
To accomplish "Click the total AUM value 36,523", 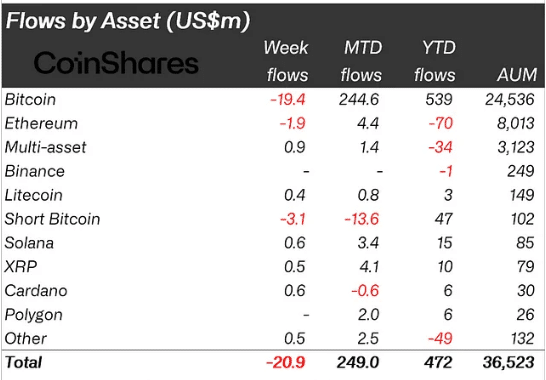I will [x=509, y=362].
